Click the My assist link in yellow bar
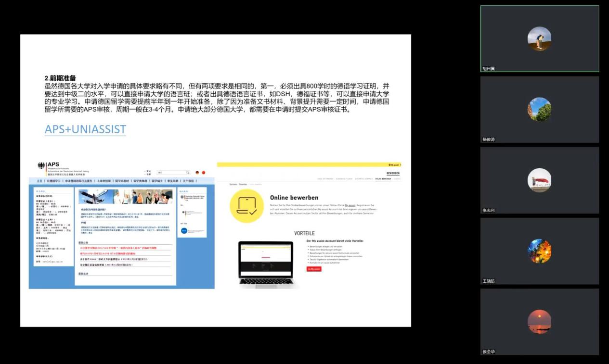This screenshot has width=609, height=364. pos(394,164)
